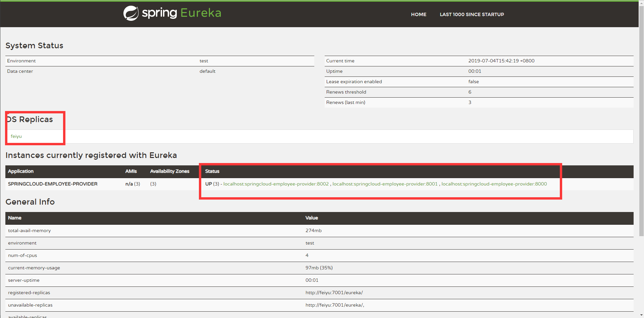Click the registered-replicas URL value
Screen dimensions: 644x318
(334, 293)
